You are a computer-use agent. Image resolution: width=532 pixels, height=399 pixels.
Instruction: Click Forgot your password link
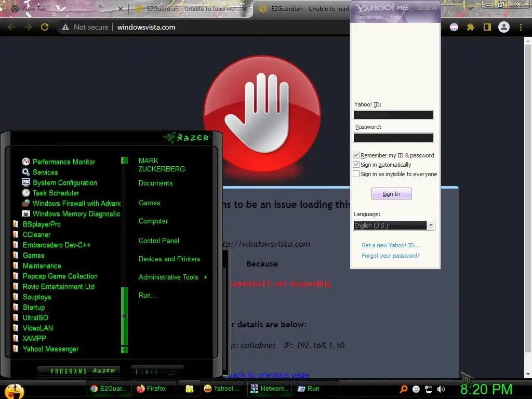coord(391,256)
